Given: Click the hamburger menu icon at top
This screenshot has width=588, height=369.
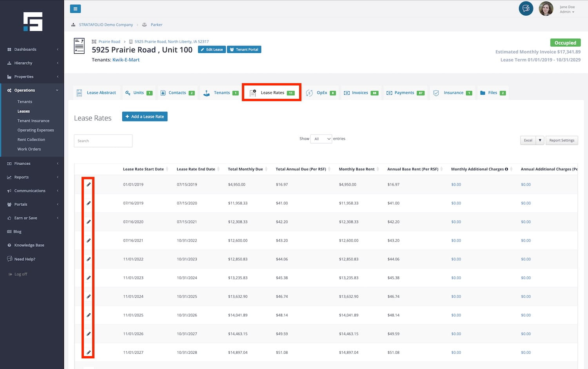Looking at the screenshot, I should (75, 9).
